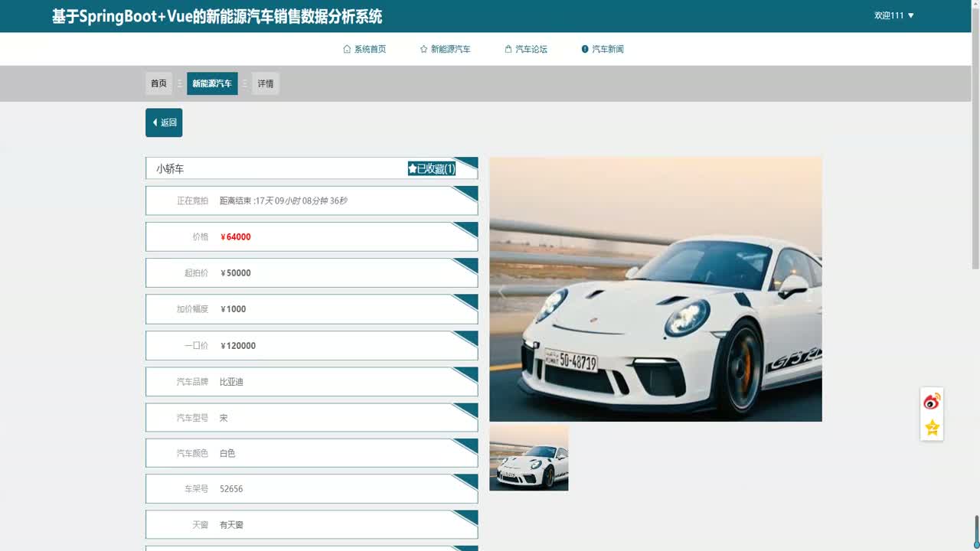Toggle the 已收藏(1) favorite button
Image resolution: width=980 pixels, height=551 pixels.
tap(432, 168)
